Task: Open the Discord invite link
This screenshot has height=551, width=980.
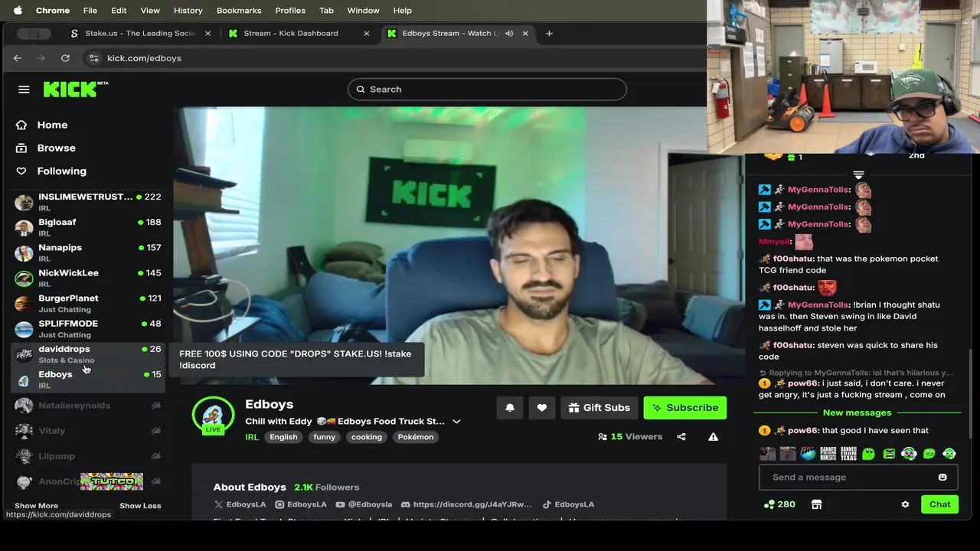Action: (x=466, y=504)
